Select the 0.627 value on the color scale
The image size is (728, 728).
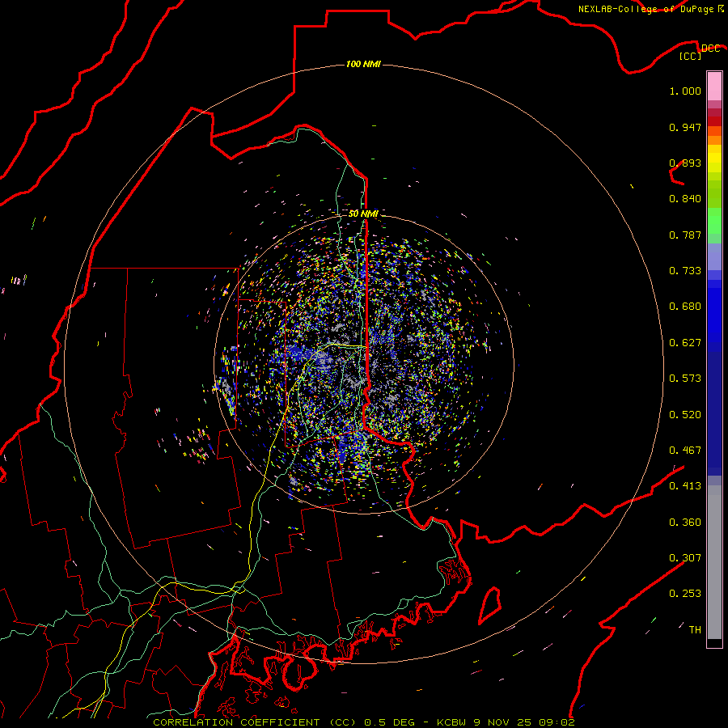685,343
